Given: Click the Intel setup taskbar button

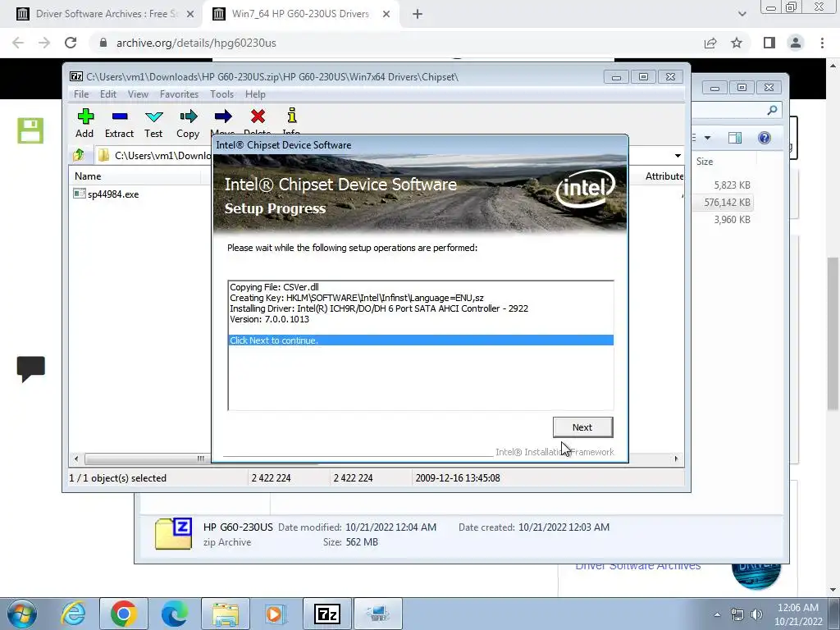Looking at the screenshot, I should [x=378, y=614].
